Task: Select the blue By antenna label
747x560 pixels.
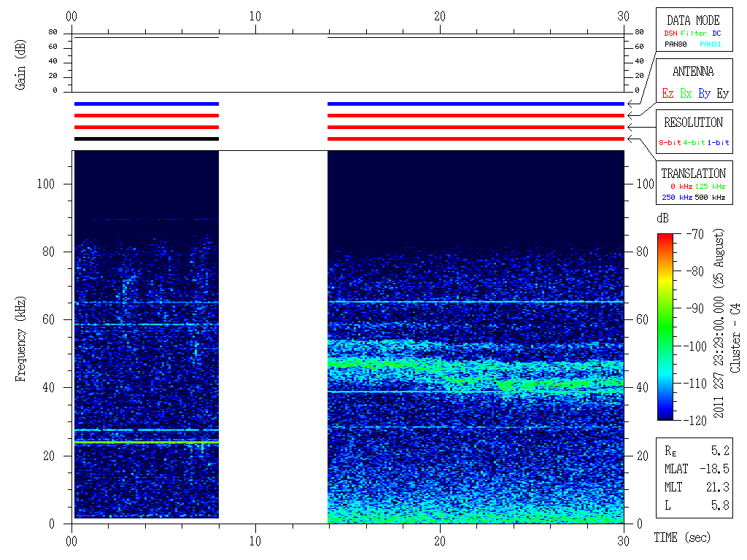Action: [704, 93]
